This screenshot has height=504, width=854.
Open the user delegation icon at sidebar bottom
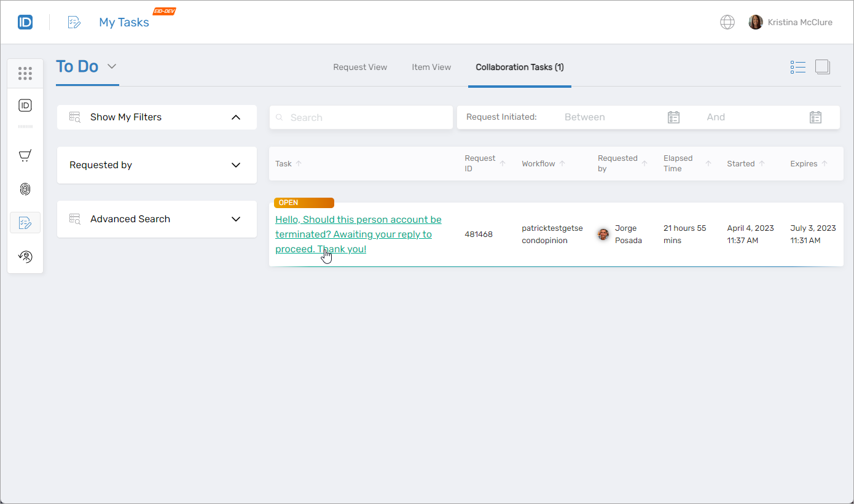pyautogui.click(x=25, y=257)
